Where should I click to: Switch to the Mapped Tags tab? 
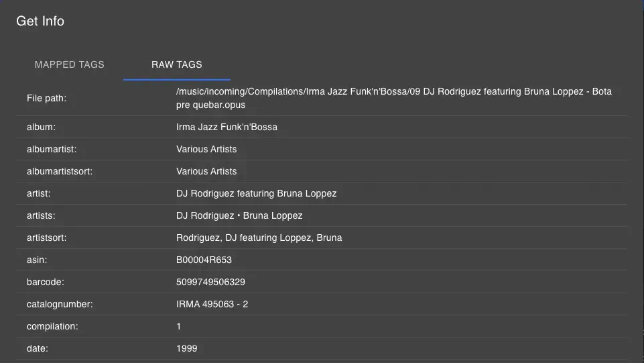pyautogui.click(x=70, y=64)
